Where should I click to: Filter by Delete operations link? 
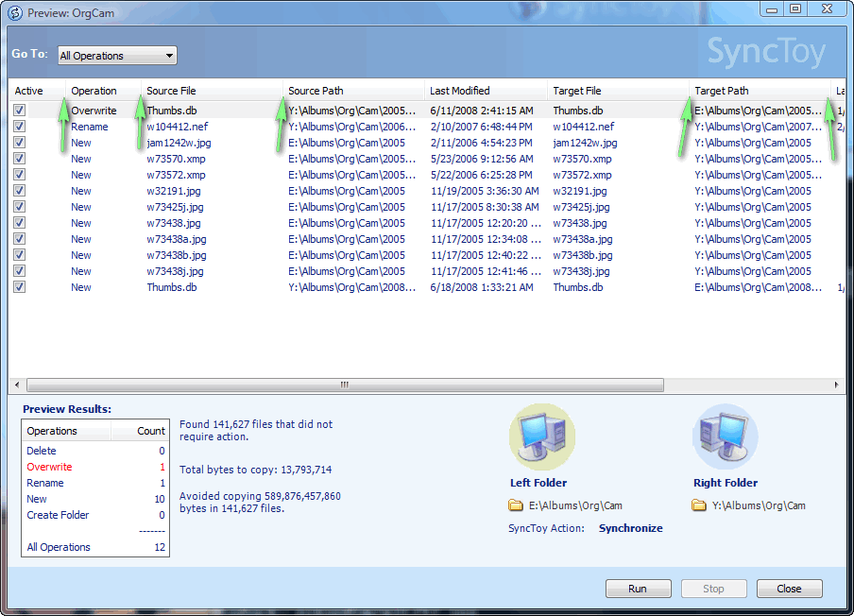[x=42, y=451]
